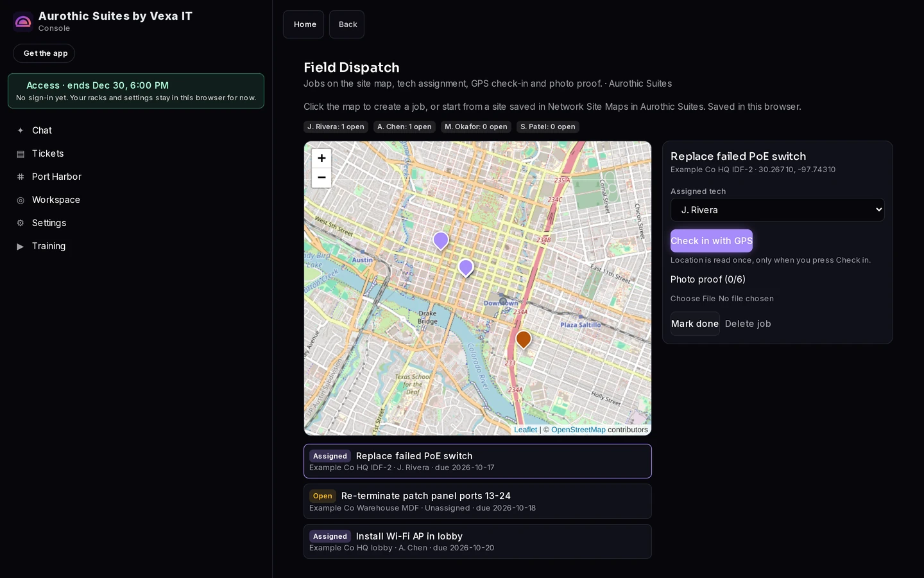
Task: Zoom out on the map
Action: point(321,178)
